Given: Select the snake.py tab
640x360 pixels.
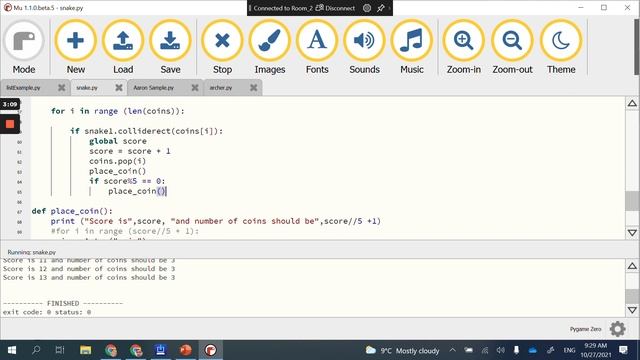Looking at the screenshot, I should pyautogui.click(x=88, y=88).
